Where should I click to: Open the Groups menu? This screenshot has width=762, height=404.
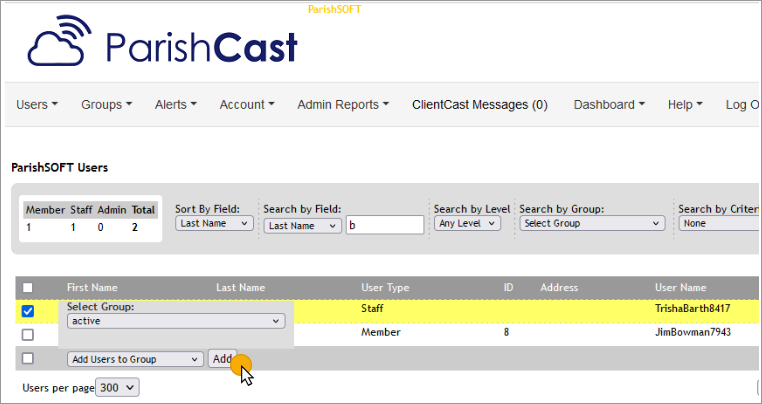[x=106, y=105]
